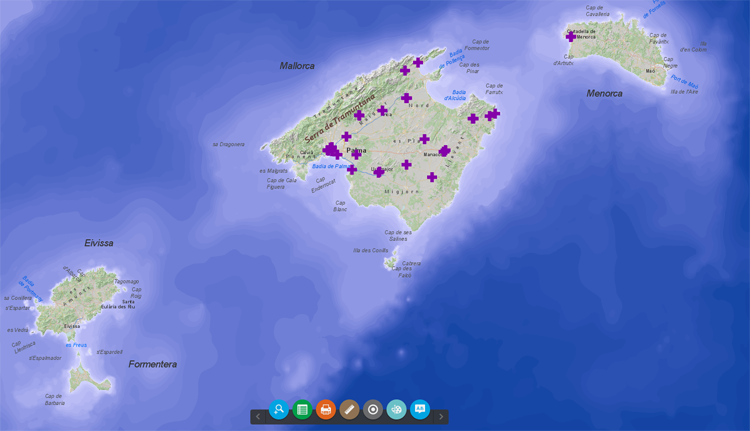Open the blue text annotation tool
The height and width of the screenshot is (431, 750).
coord(420,409)
